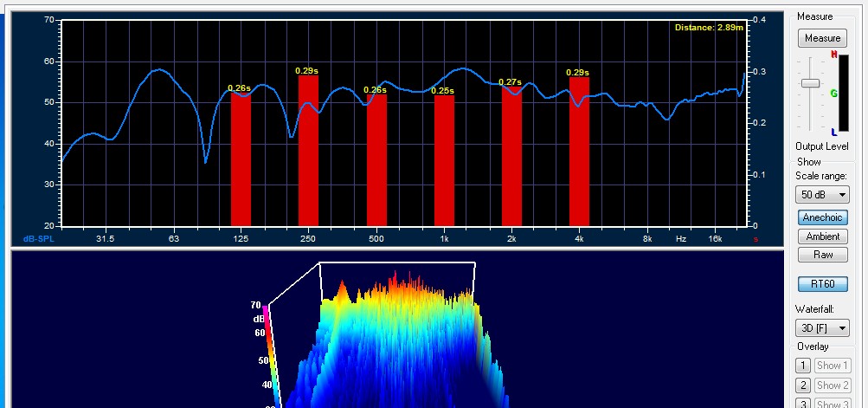This screenshot has height=408, width=868.
Task: Click the Distance 2.89m readout
Action: point(707,28)
